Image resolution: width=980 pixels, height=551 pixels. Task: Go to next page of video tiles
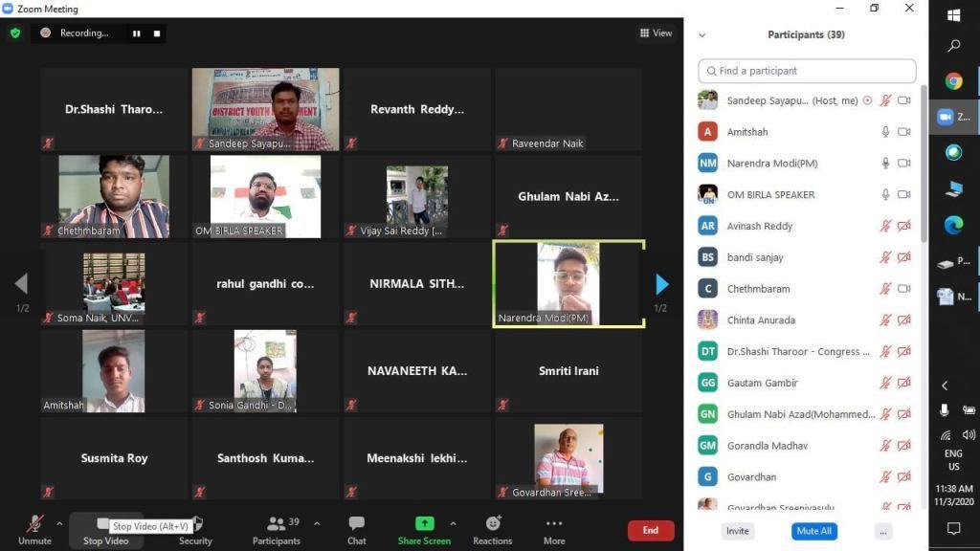662,284
